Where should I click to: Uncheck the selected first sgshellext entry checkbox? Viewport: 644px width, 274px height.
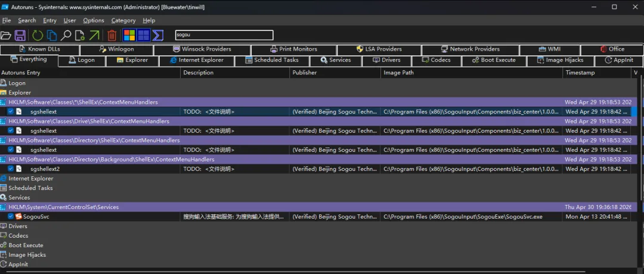(11, 111)
